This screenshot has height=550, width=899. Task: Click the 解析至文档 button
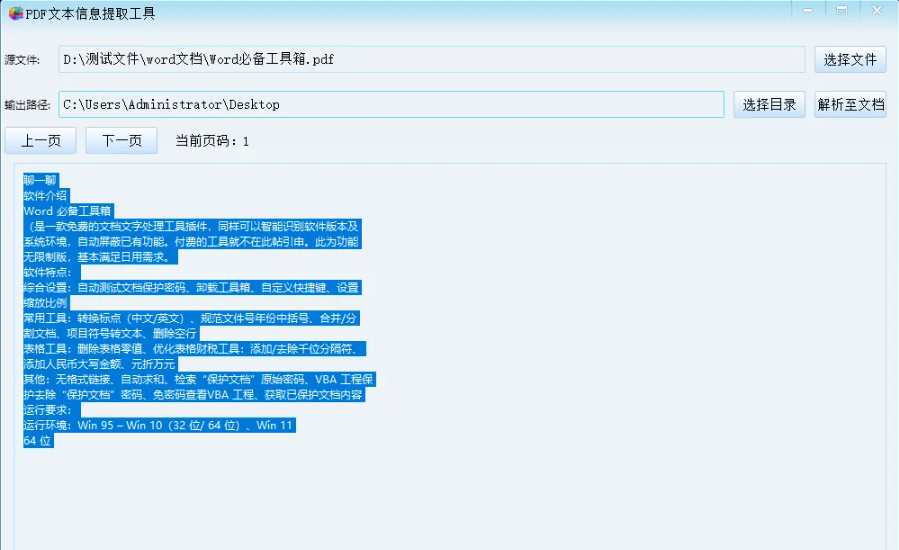(x=850, y=104)
